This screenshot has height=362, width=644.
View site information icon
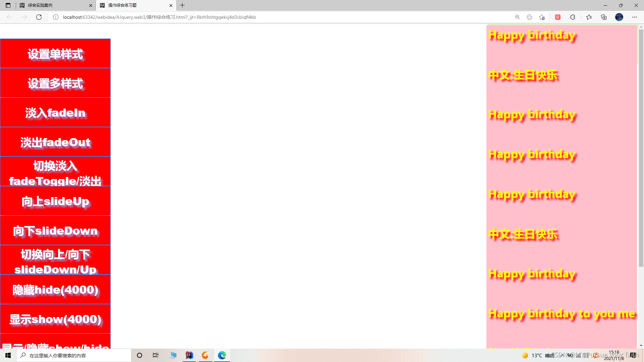[x=56, y=17]
